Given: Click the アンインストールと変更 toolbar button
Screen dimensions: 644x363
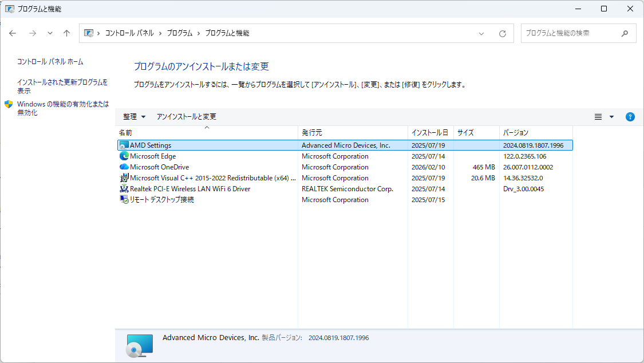Looking at the screenshot, I should pos(187,117).
